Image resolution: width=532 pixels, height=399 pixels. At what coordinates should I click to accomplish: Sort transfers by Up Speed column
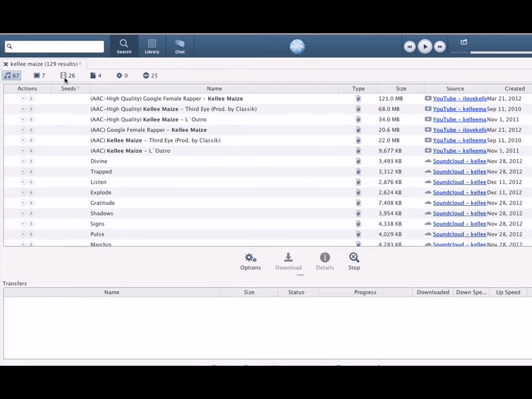pyautogui.click(x=508, y=292)
